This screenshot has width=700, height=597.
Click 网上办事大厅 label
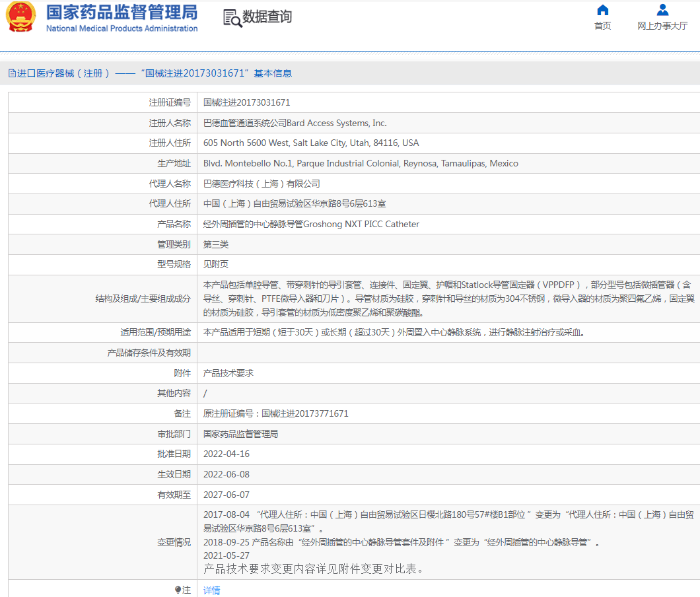point(662,26)
